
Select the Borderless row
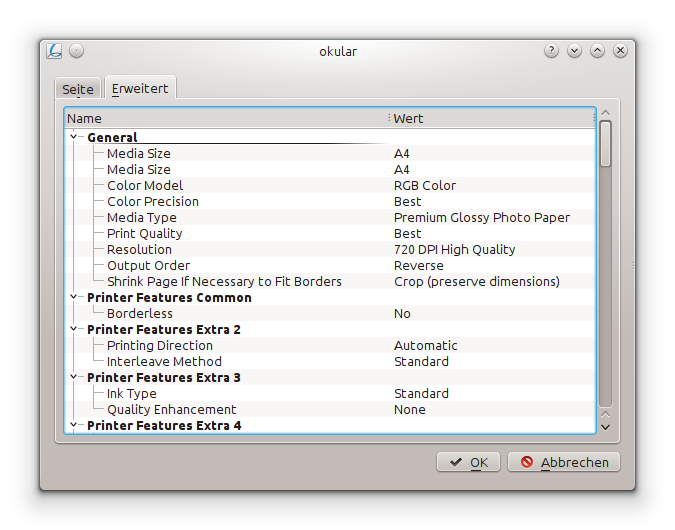click(330, 313)
